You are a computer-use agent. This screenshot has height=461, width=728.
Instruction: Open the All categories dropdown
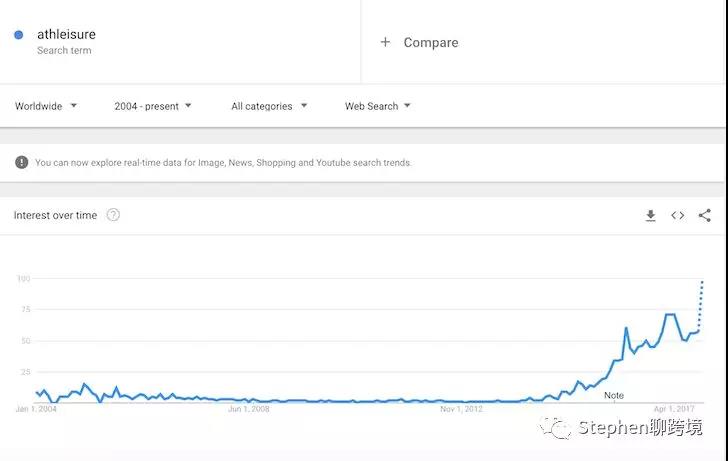click(x=269, y=106)
